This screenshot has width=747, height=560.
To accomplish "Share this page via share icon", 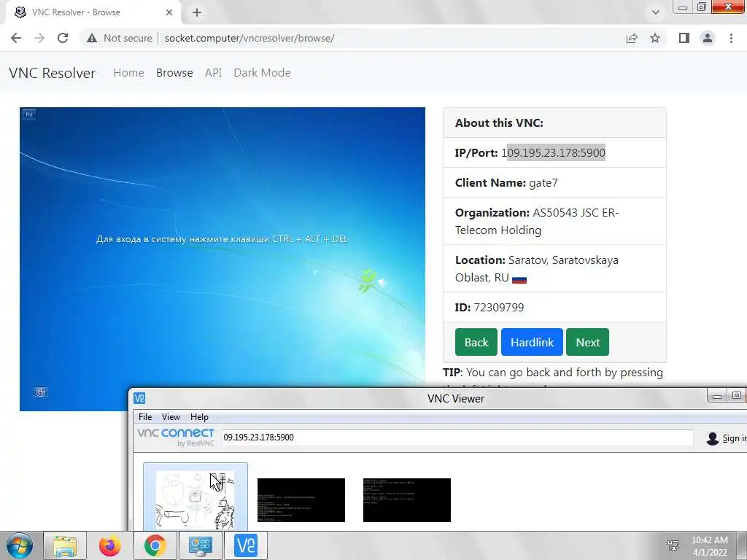I will (x=632, y=38).
